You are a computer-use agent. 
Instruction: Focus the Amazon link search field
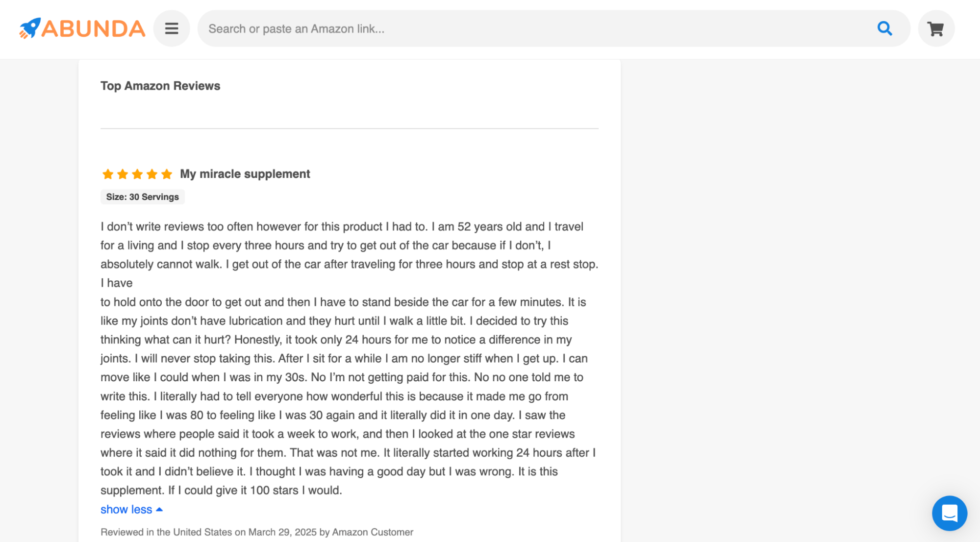(537, 28)
